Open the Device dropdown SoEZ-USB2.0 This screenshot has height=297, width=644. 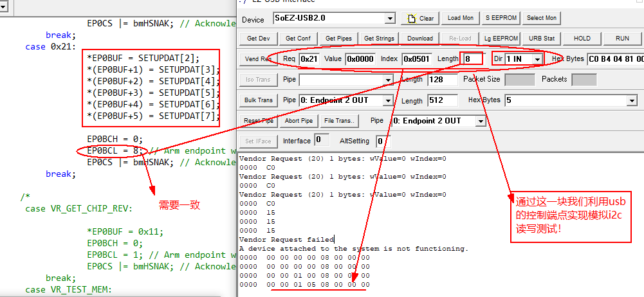pos(391,19)
